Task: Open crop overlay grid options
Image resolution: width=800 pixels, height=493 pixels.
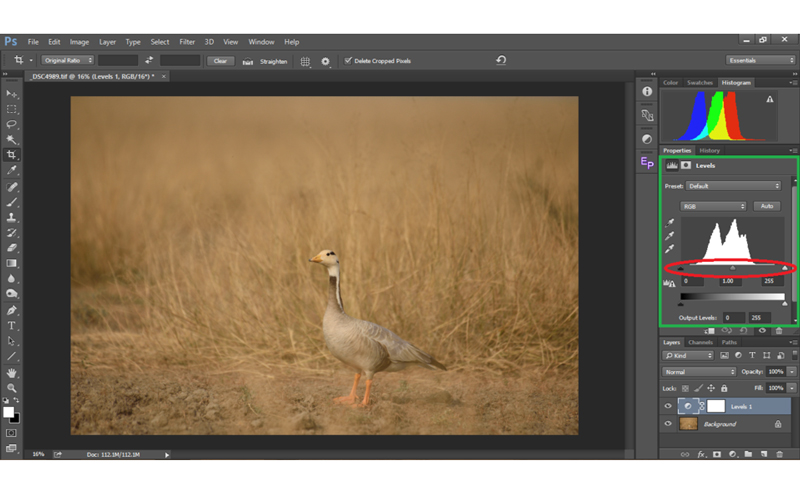Action: (x=306, y=61)
